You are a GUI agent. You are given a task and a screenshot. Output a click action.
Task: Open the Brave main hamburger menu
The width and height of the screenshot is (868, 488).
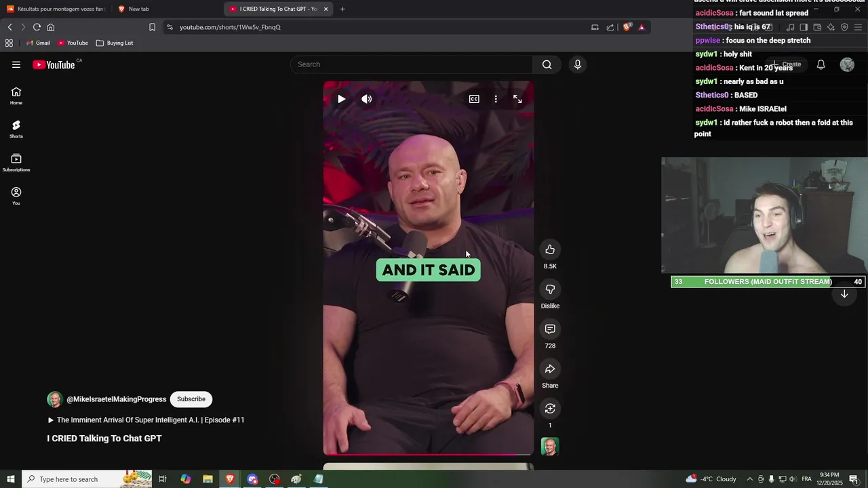click(x=858, y=27)
